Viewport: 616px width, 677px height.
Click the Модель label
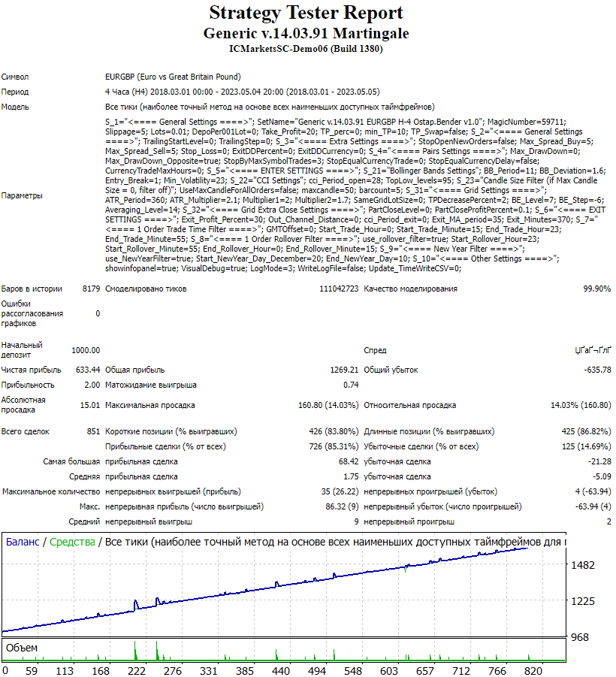pos(15,107)
